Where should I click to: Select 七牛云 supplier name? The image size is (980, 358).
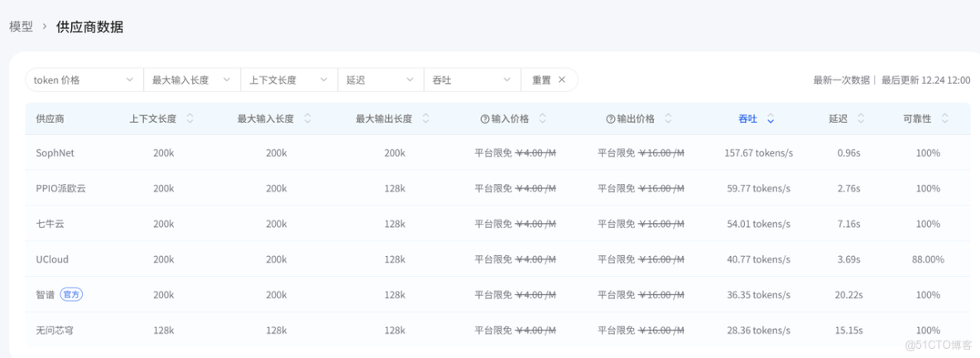pos(50,224)
